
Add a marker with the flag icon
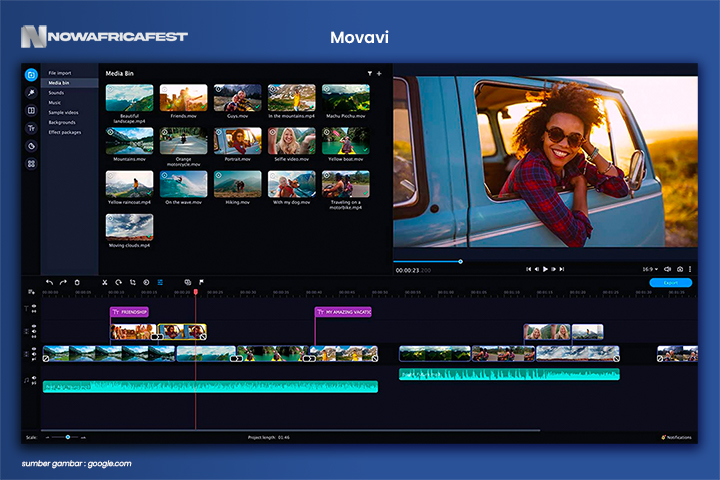click(201, 282)
